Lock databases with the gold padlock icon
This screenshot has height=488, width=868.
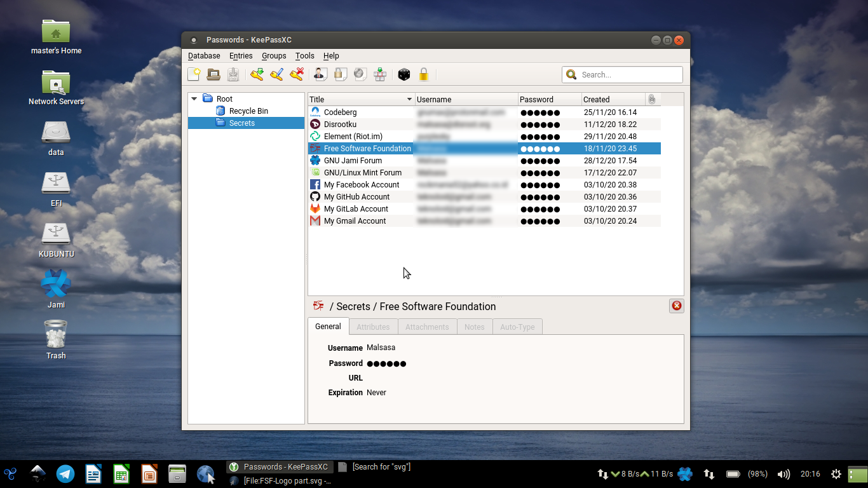click(x=424, y=74)
